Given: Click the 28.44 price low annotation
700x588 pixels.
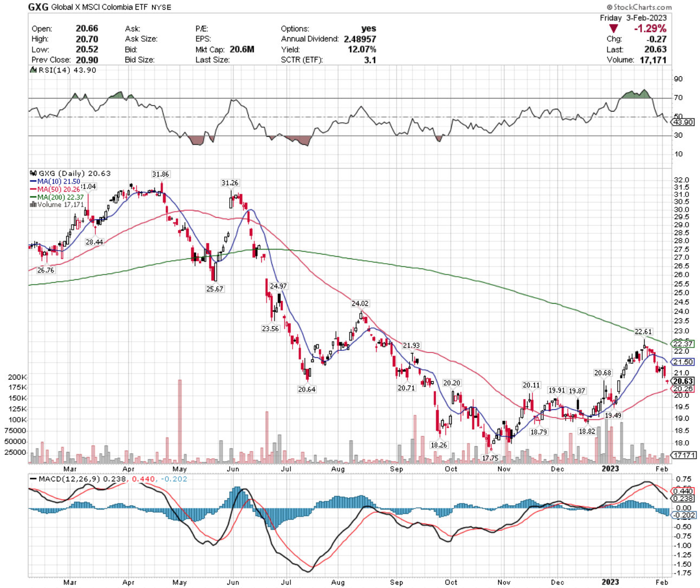Looking at the screenshot, I should (94, 242).
